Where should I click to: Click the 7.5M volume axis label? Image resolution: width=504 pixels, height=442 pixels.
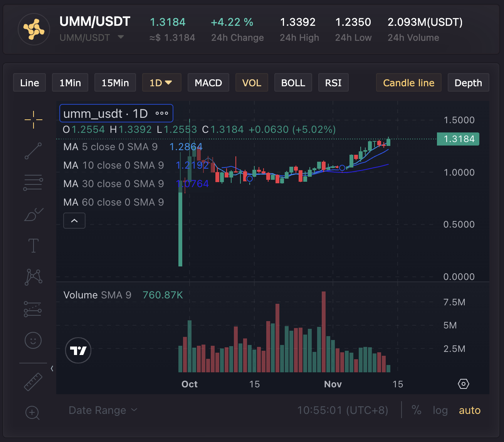click(454, 302)
